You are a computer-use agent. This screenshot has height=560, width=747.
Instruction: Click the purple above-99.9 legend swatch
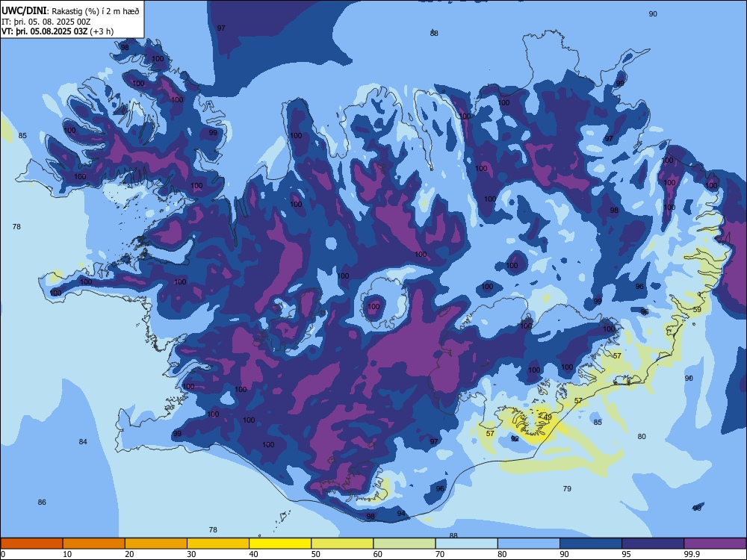(x=715, y=544)
